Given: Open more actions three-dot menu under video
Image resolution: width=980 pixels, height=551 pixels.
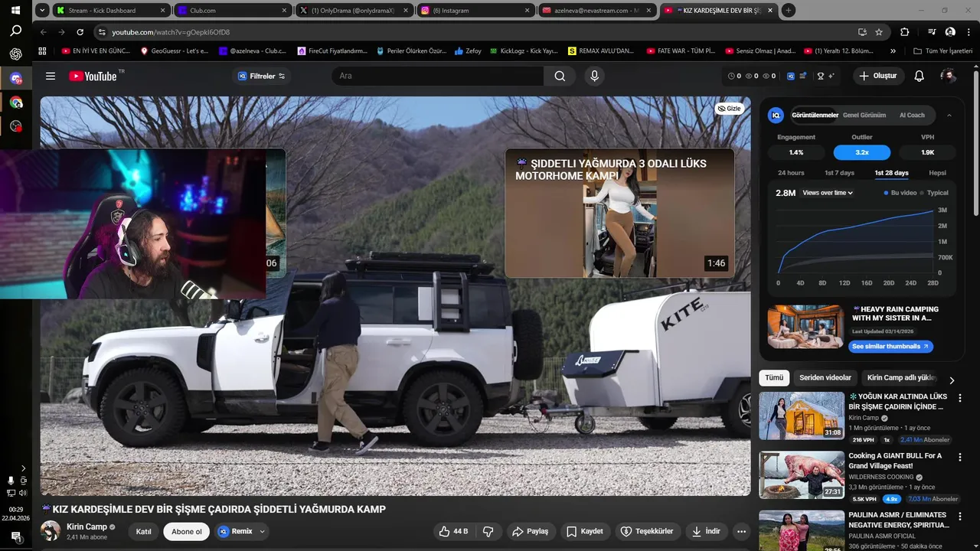Looking at the screenshot, I should click(x=741, y=531).
